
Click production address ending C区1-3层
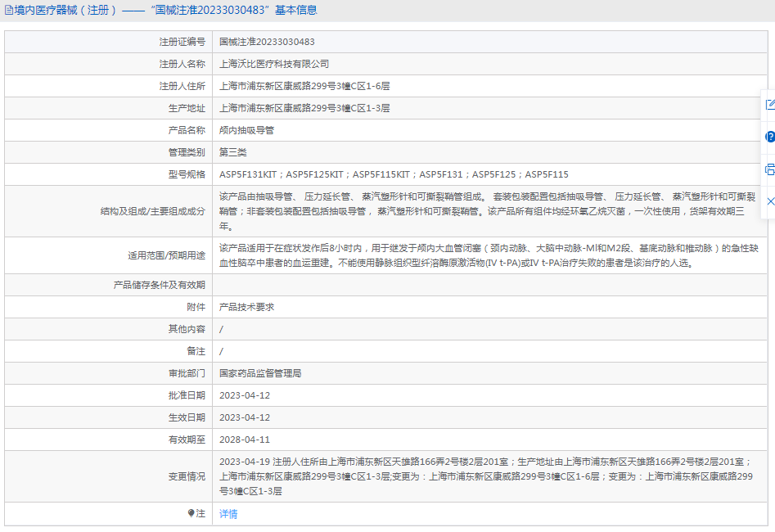[x=304, y=108]
